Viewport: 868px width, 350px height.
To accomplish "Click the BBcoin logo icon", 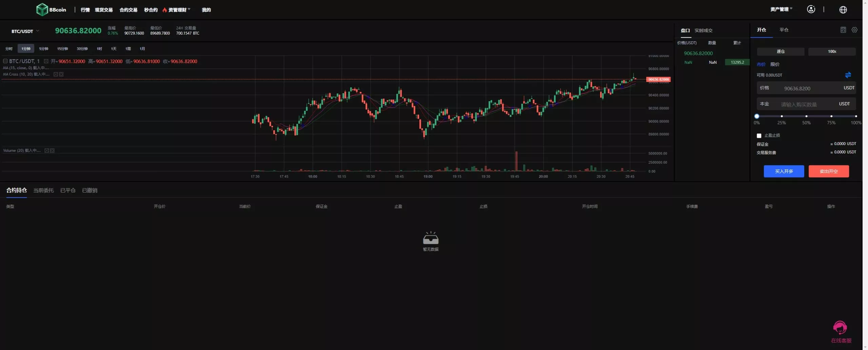I will [x=42, y=9].
